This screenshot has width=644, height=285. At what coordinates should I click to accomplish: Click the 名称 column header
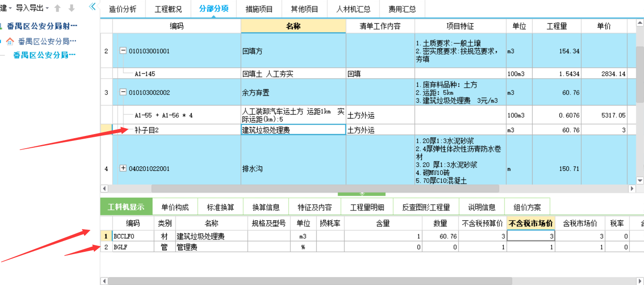[x=293, y=26]
